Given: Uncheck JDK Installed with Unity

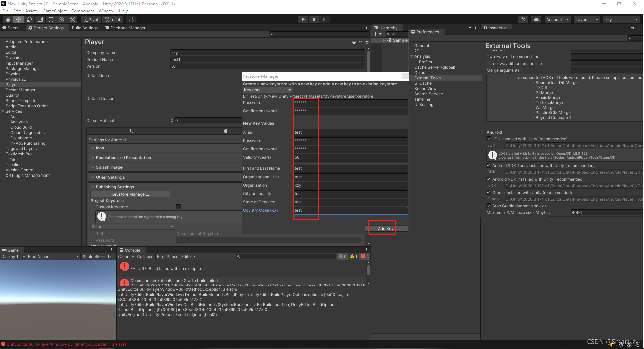Looking at the screenshot, I should tap(489, 139).
